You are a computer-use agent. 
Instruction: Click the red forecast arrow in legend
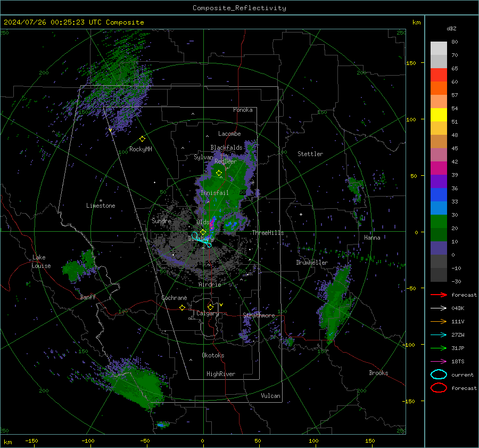pyautogui.click(x=439, y=295)
